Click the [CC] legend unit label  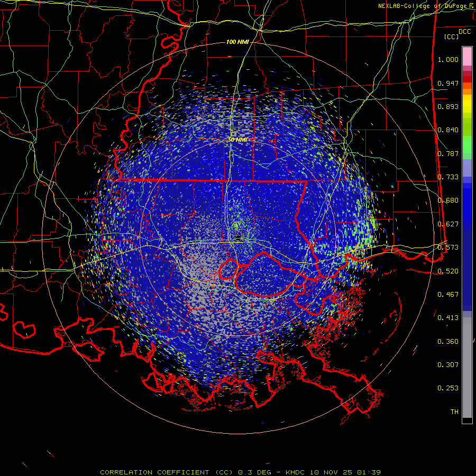[452, 36]
